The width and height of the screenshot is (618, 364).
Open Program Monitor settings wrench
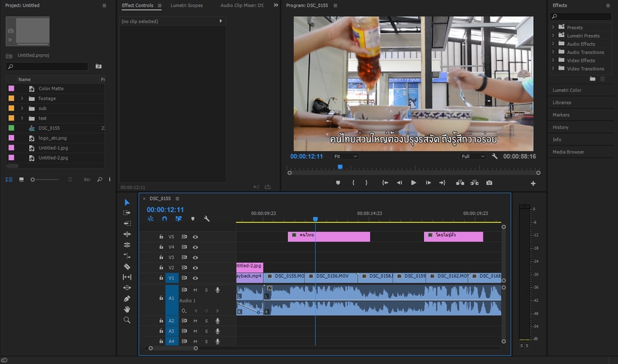[x=494, y=156]
